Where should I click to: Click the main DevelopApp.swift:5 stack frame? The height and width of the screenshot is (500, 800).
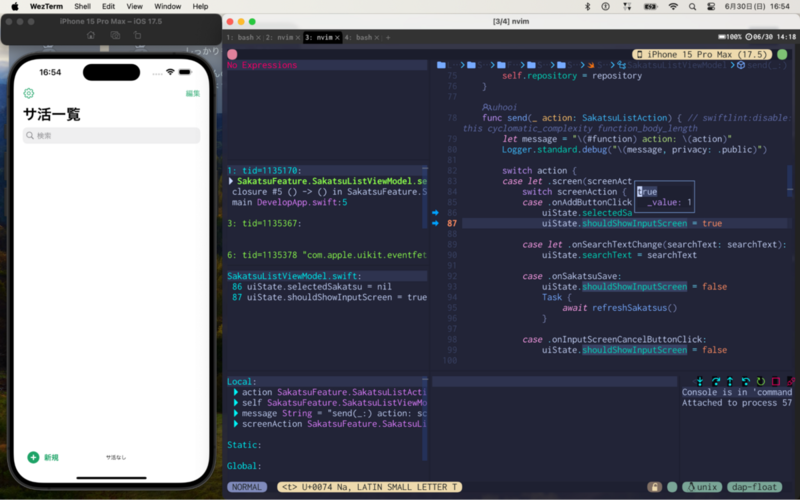point(289,202)
